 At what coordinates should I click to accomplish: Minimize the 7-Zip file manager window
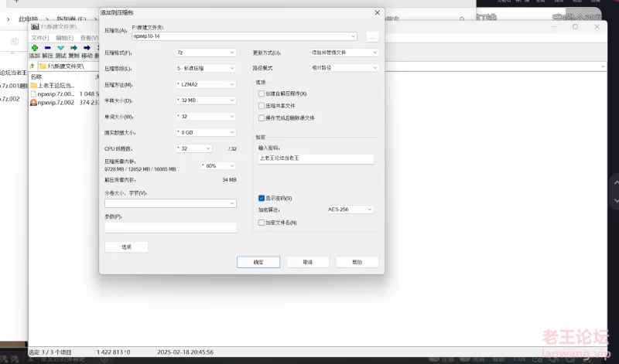(x=554, y=26)
